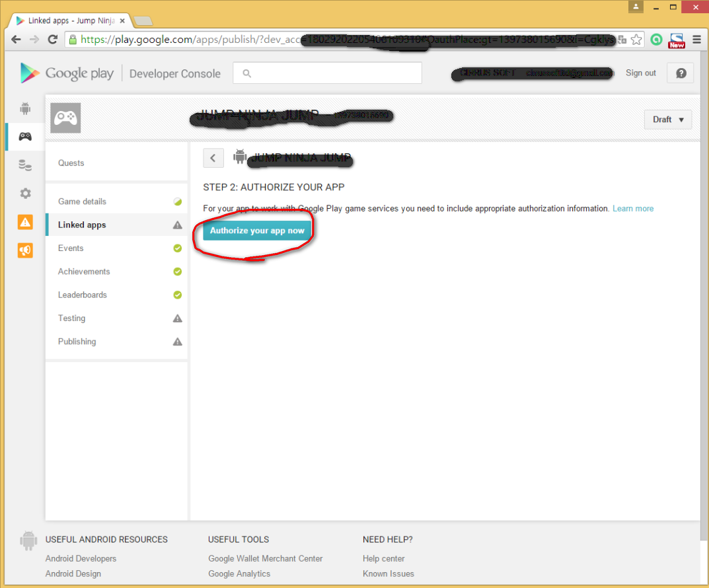
Task: Open Announcements megaphone sidebar icon
Action: click(25, 250)
